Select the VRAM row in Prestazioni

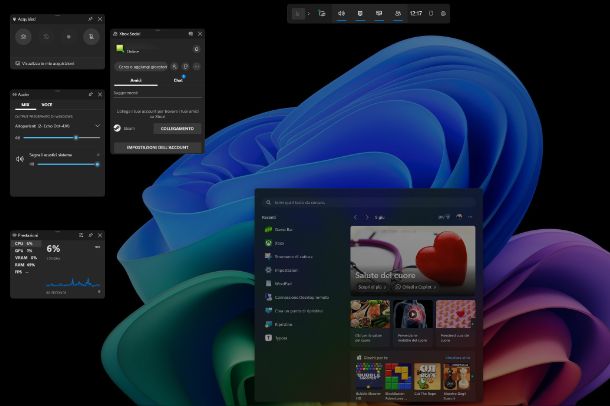pyautogui.click(x=27, y=258)
